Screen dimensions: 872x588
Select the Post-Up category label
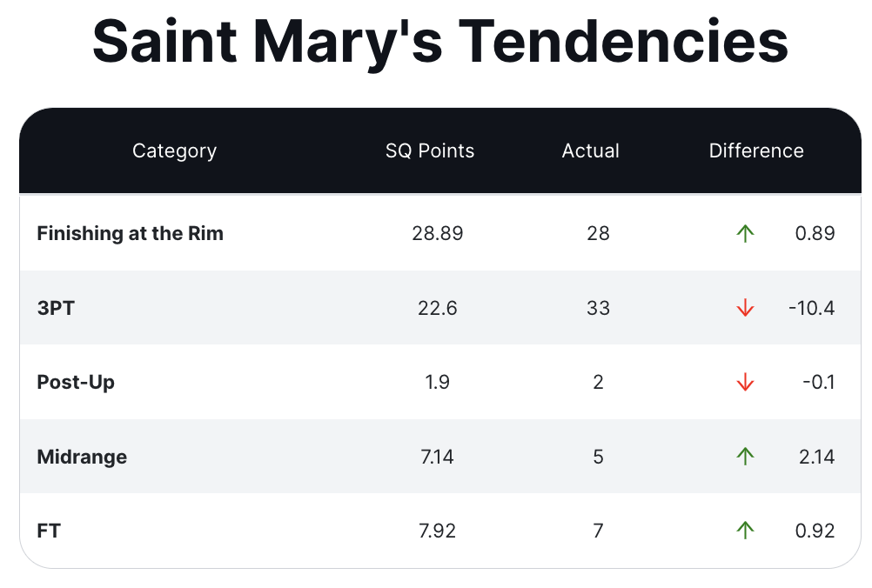[76, 383]
